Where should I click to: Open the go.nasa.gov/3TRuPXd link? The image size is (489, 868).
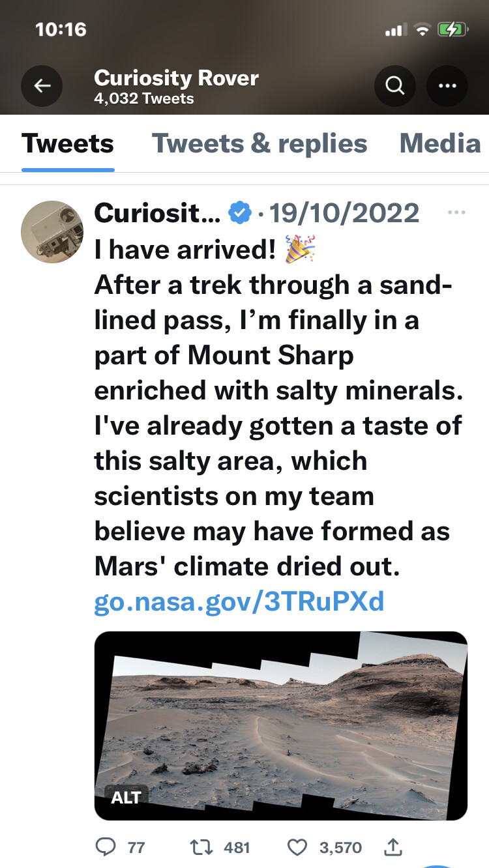(239, 602)
